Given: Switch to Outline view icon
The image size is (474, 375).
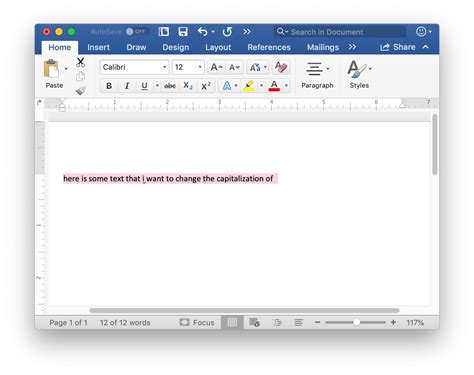Looking at the screenshot, I should coord(277,322).
